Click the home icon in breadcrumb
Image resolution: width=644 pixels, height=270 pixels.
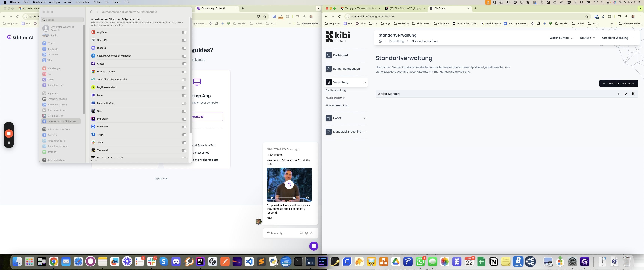tap(380, 41)
